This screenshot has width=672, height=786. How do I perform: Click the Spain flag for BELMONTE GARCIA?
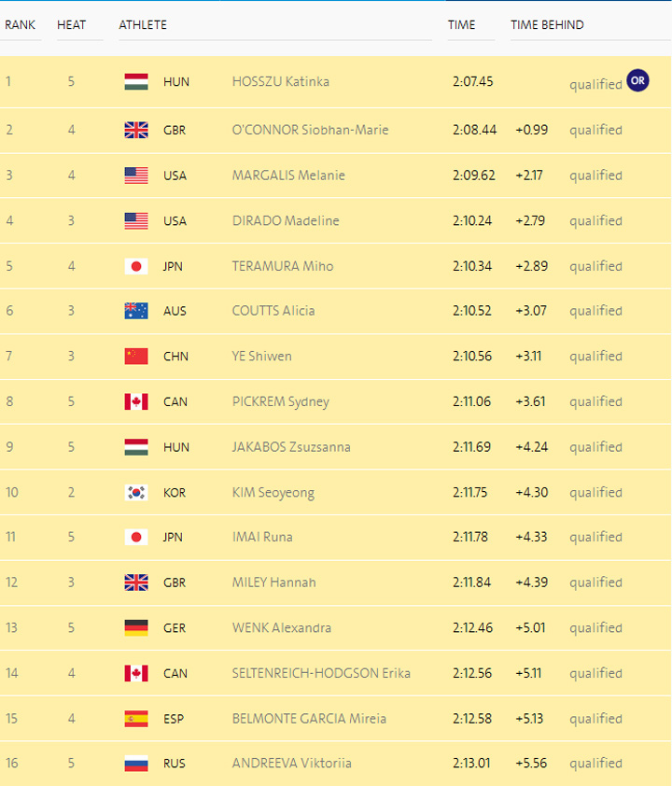[x=136, y=719]
